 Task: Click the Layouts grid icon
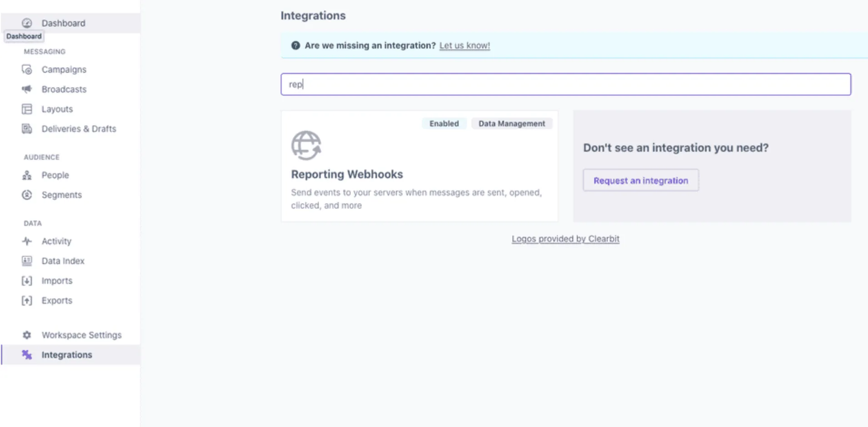point(27,109)
